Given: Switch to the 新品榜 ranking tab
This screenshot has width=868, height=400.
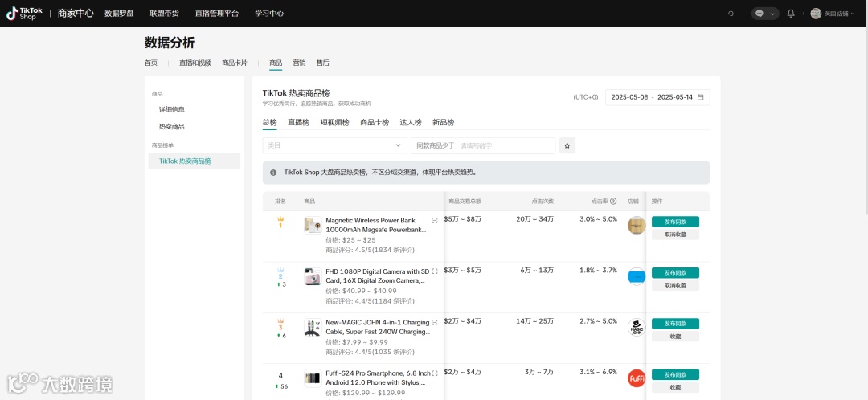Looking at the screenshot, I should coord(443,122).
